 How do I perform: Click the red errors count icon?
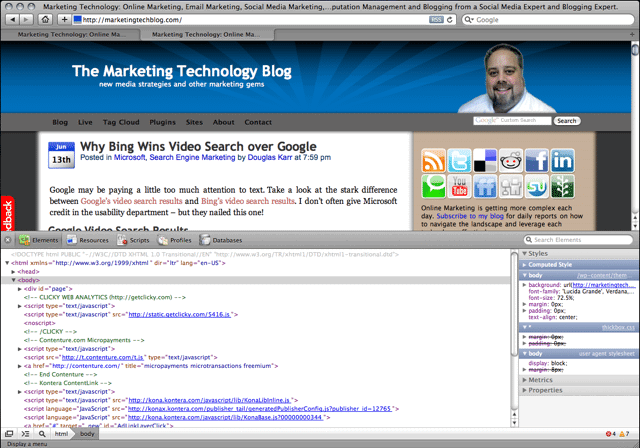(610, 434)
